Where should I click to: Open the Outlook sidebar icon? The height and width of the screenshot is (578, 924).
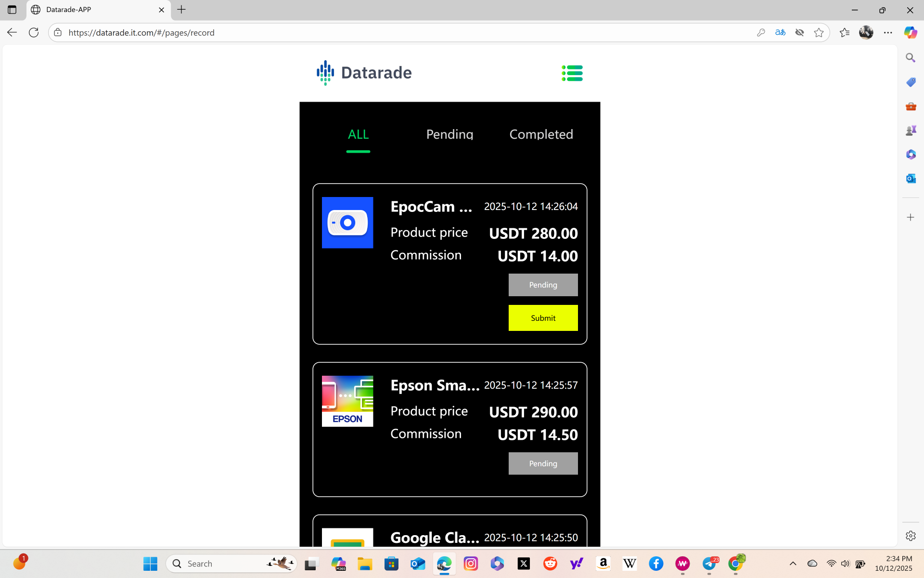(911, 179)
